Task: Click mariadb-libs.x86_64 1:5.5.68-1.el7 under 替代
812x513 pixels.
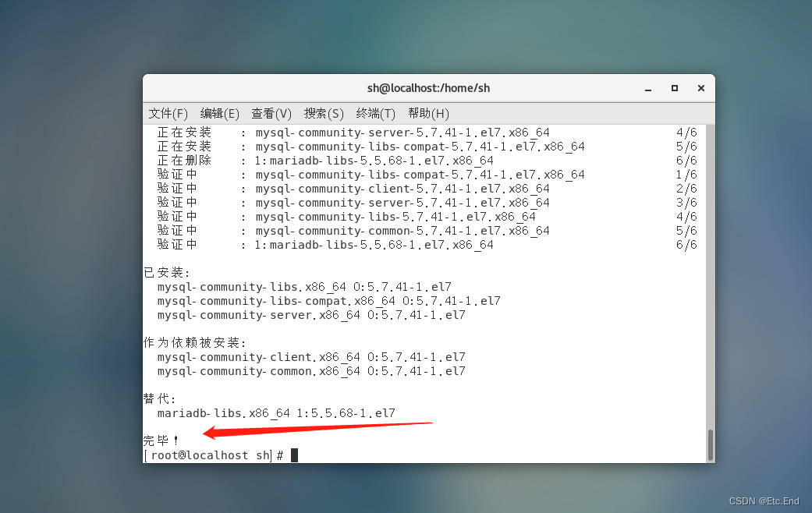Action: (x=276, y=413)
